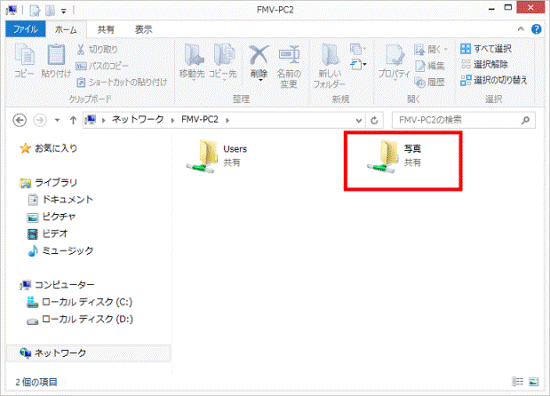This screenshot has width=550, height=396.
Task: Collapse the ribbon with the chevron
Action: [521, 29]
